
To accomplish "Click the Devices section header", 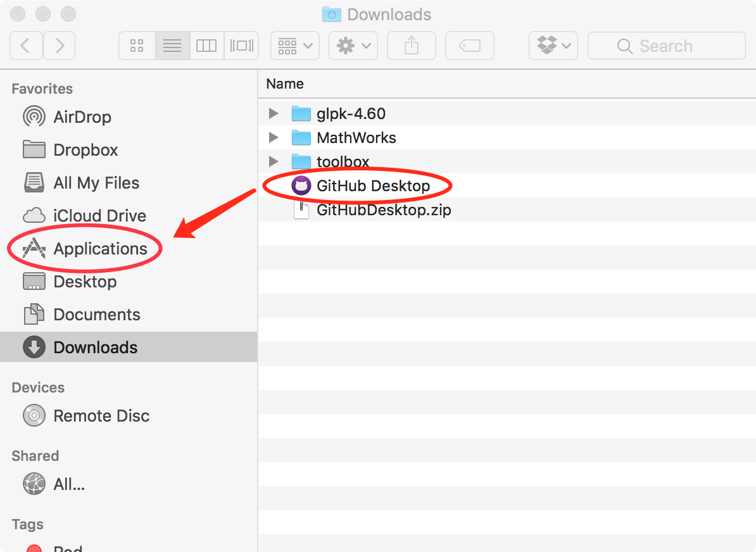I will (x=38, y=387).
